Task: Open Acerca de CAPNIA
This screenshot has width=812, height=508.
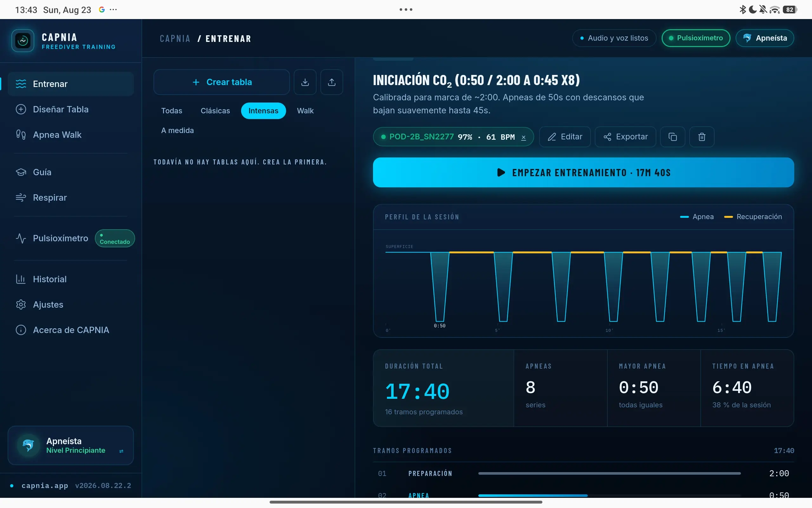Action: click(x=71, y=330)
